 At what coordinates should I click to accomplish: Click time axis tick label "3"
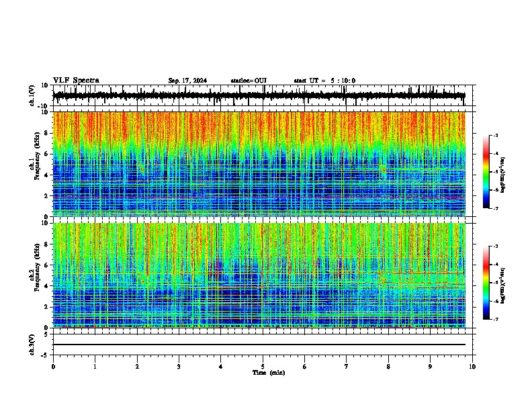tap(179, 367)
